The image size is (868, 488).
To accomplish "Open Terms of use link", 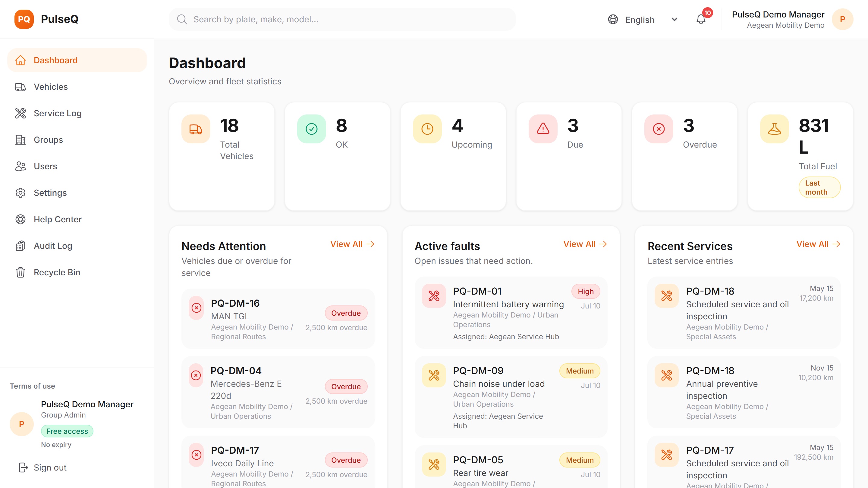I will (32, 386).
